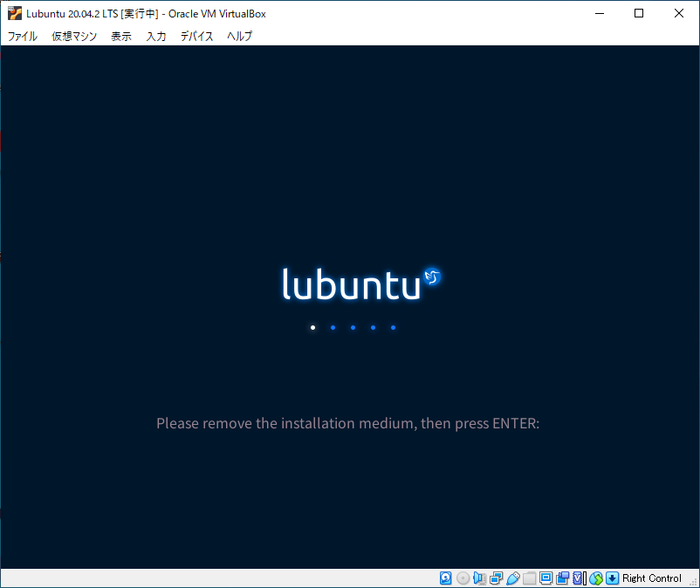This screenshot has height=588, width=700.
Task: Click the display monitor status icon
Action: pyautogui.click(x=546, y=578)
